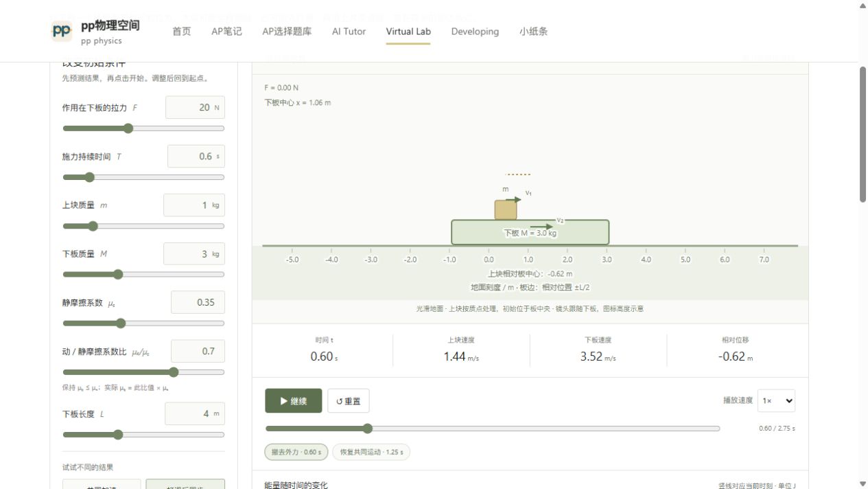Click the 拉力 F slider handle

128,128
